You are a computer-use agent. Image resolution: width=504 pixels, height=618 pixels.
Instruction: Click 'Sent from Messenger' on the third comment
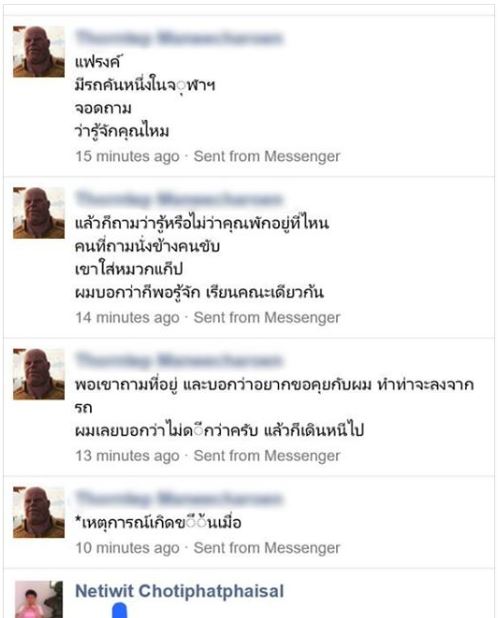click(267, 456)
